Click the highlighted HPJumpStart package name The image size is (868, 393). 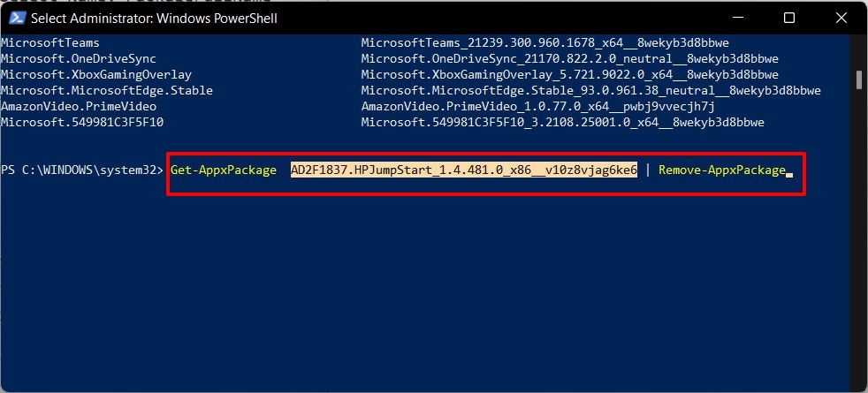(464, 170)
